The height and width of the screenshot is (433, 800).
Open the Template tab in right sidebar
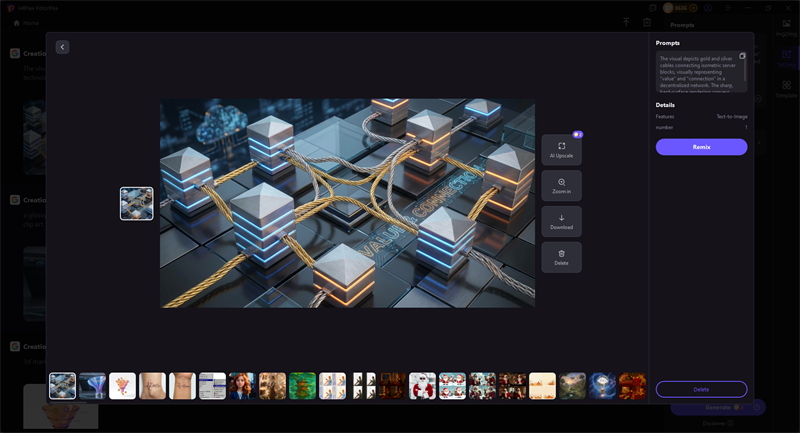786,89
